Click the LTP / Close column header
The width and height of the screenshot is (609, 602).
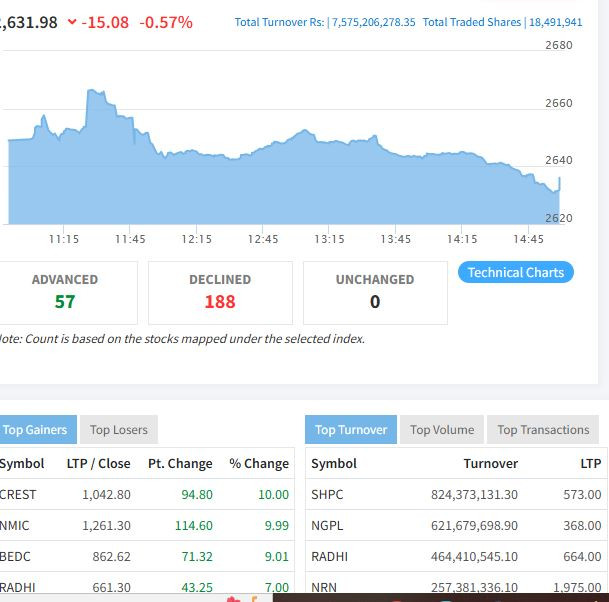coord(98,463)
